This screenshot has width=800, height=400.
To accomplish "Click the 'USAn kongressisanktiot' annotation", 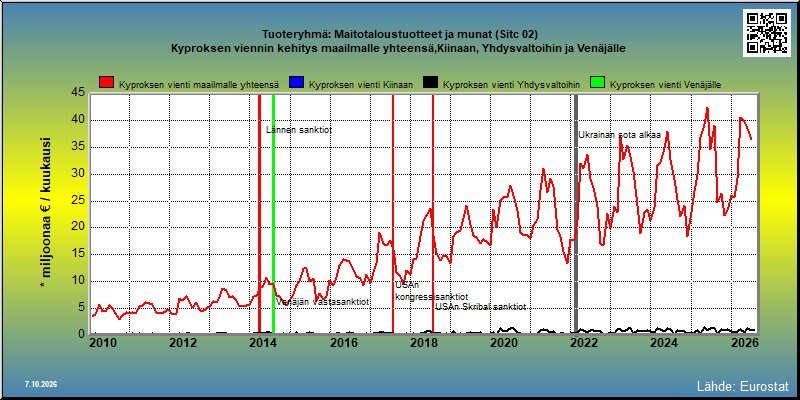I will 431,291.
